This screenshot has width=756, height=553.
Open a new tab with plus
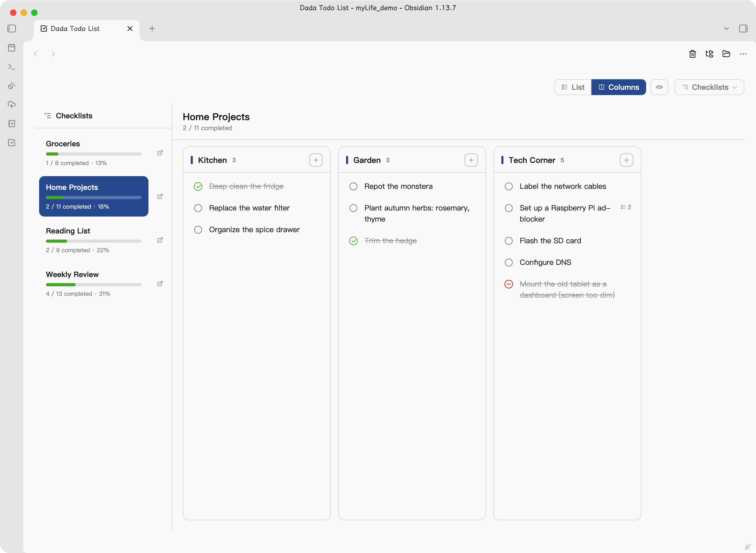click(x=152, y=29)
